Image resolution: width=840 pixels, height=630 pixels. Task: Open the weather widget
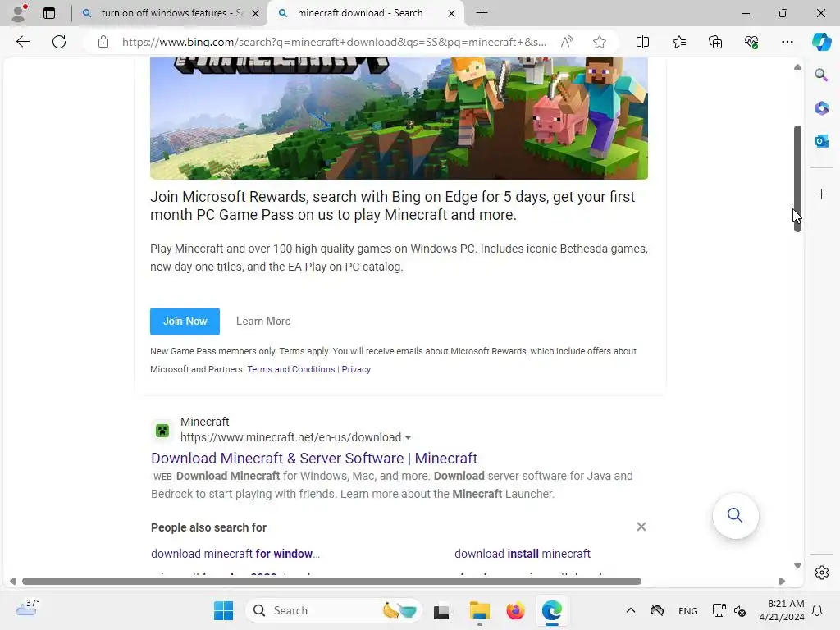click(x=27, y=609)
